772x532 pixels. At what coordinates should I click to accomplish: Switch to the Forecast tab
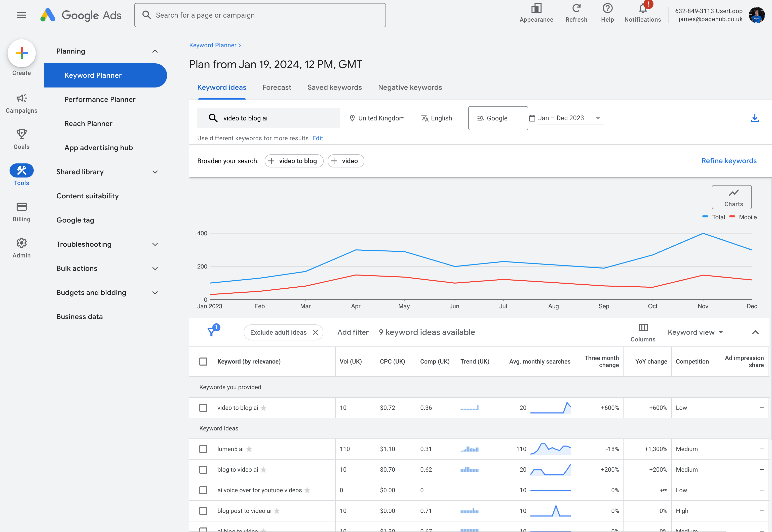pyautogui.click(x=277, y=87)
